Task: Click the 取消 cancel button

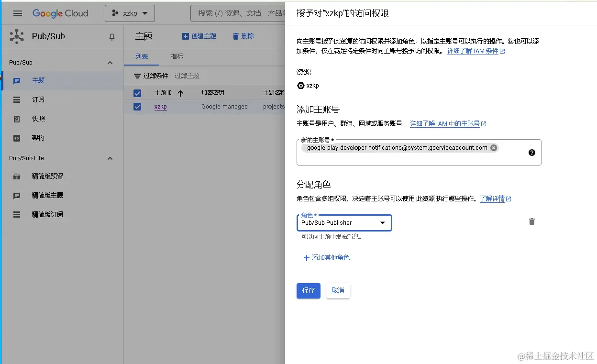Action: [x=338, y=291]
